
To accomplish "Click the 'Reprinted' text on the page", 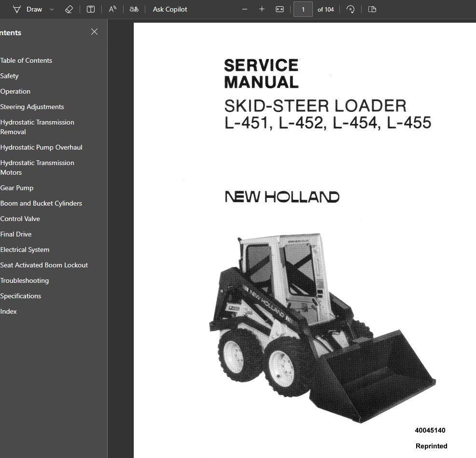I will pyautogui.click(x=432, y=446).
